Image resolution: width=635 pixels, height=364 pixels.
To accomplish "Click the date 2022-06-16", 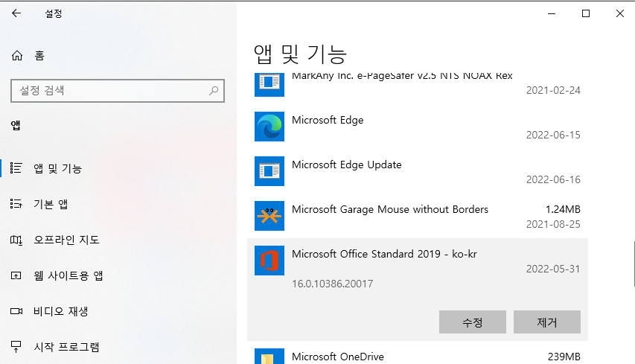I will pos(553,179).
